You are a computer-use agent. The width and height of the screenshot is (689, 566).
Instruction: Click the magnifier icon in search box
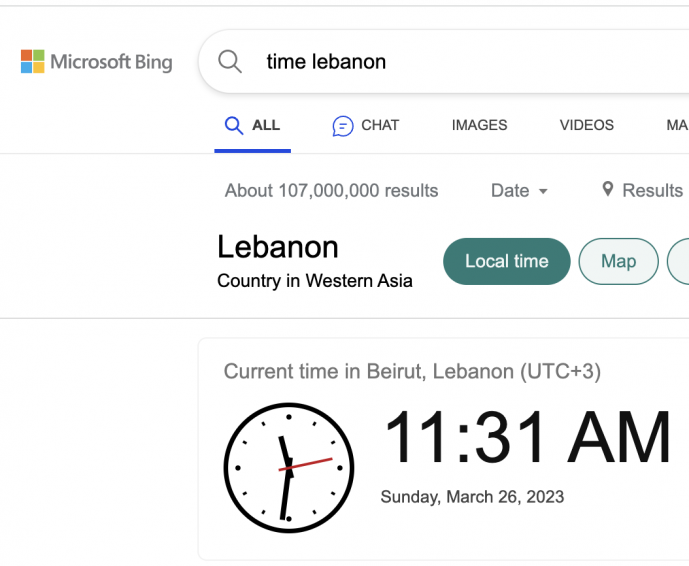[230, 62]
